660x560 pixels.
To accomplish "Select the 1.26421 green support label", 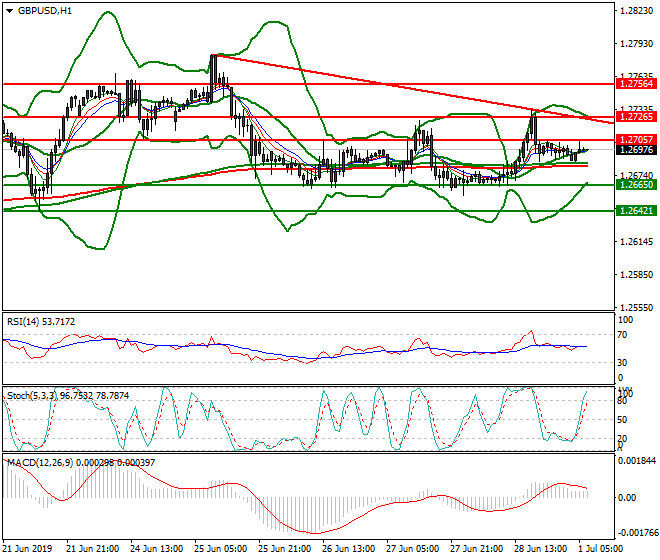I will click(636, 211).
